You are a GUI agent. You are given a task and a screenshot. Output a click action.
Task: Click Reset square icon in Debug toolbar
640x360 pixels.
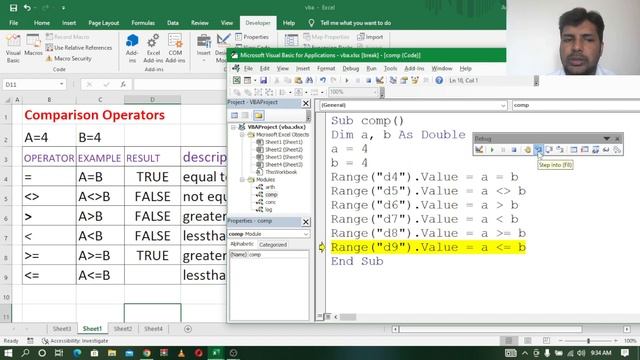pos(514,150)
